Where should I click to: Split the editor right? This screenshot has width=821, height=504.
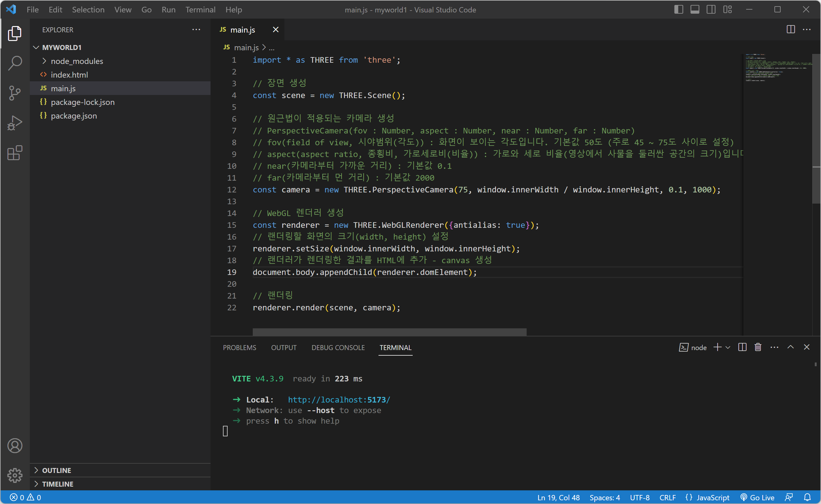coord(790,29)
